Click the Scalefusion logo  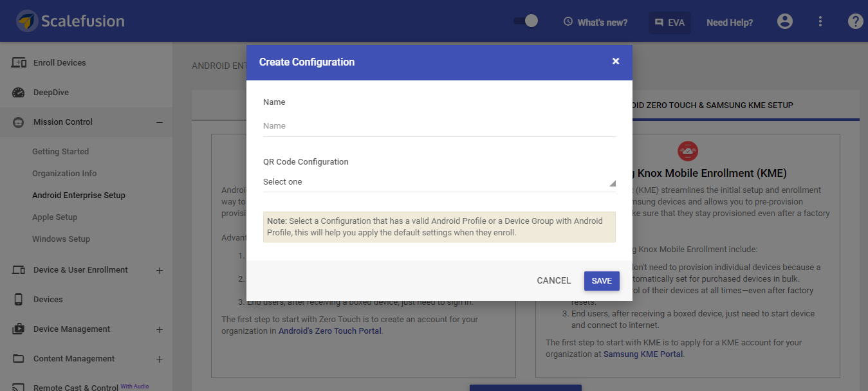coord(71,21)
